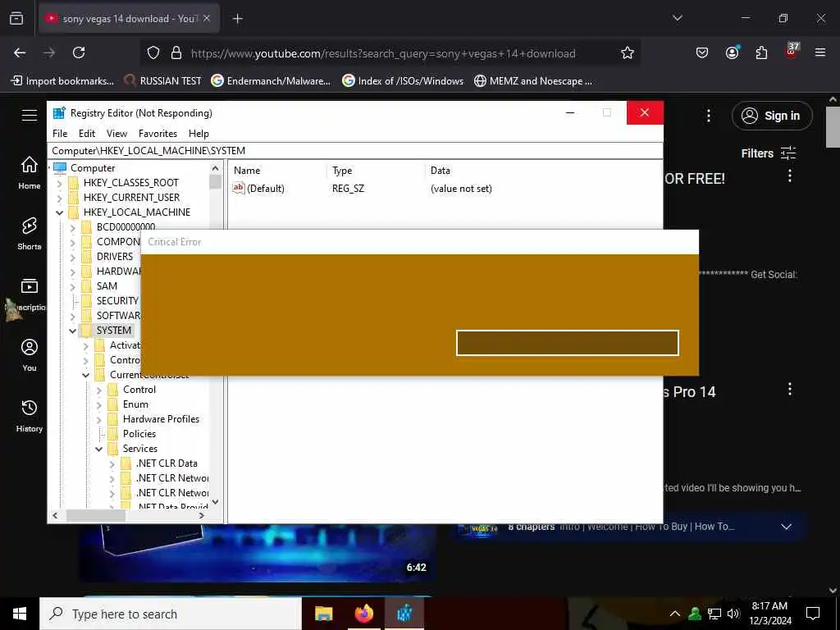Open Index of /ISOs/Windows bookmark
Viewport: 840px width, 630px height.
pos(403,81)
